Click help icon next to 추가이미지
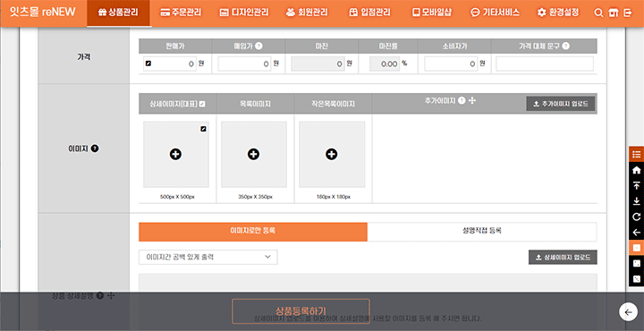Viewport: 644px width, 331px height. click(462, 100)
